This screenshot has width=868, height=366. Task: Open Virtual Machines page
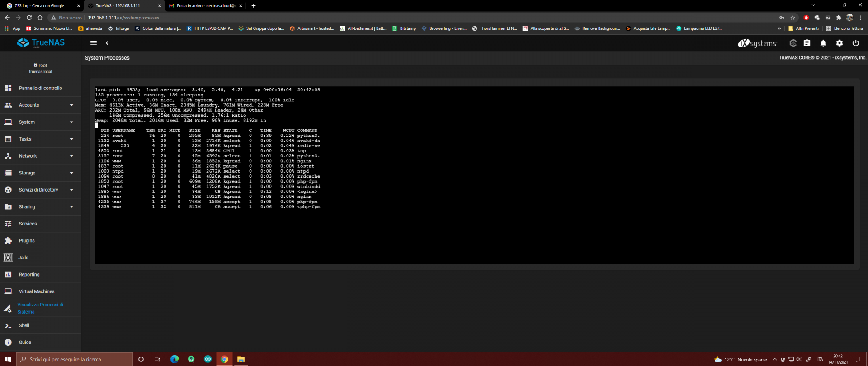coord(41,291)
